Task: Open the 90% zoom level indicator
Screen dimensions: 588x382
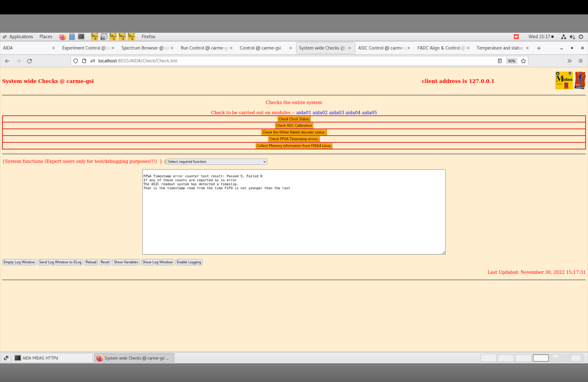Action: point(511,61)
